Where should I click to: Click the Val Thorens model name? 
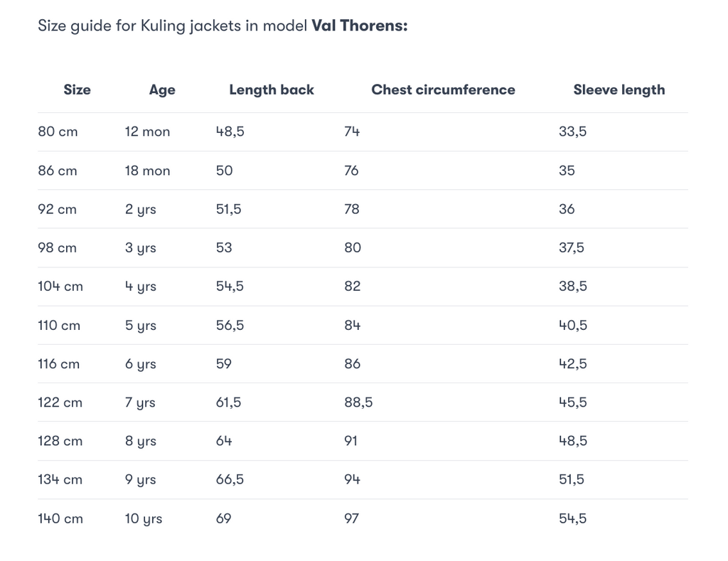tap(359, 26)
